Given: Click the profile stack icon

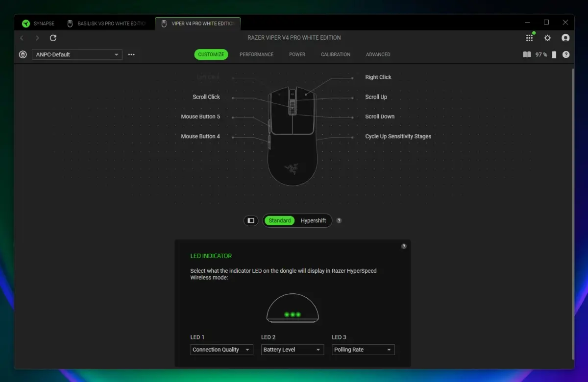Looking at the screenshot, I should tap(23, 54).
